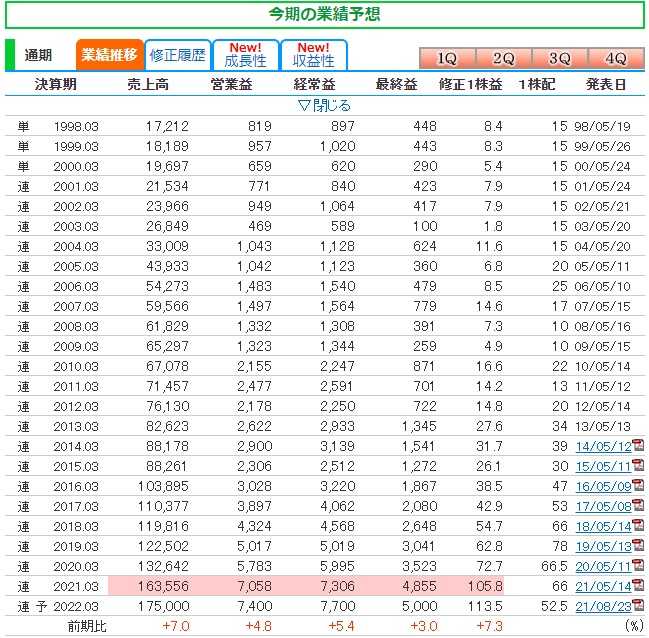Switch to the 修正履歴 tab
649x638 pixels.
click(176, 55)
